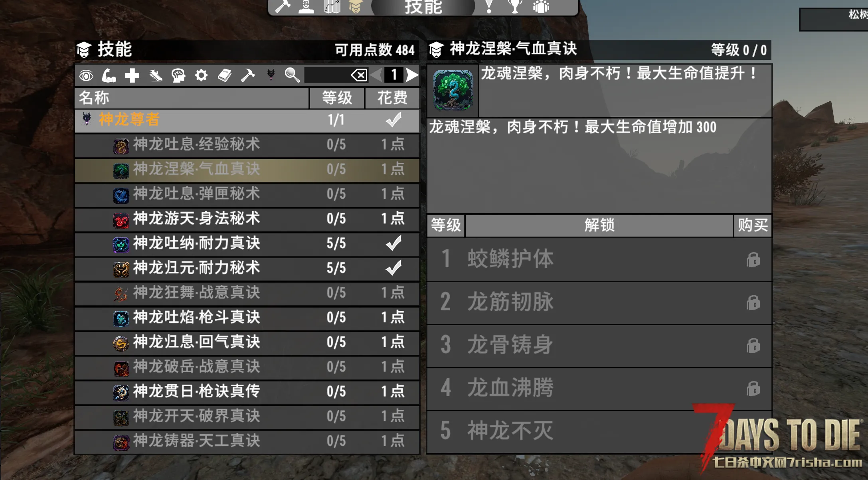The width and height of the screenshot is (868, 480).
Task: Select the dragon head category filter
Action: 271,75
